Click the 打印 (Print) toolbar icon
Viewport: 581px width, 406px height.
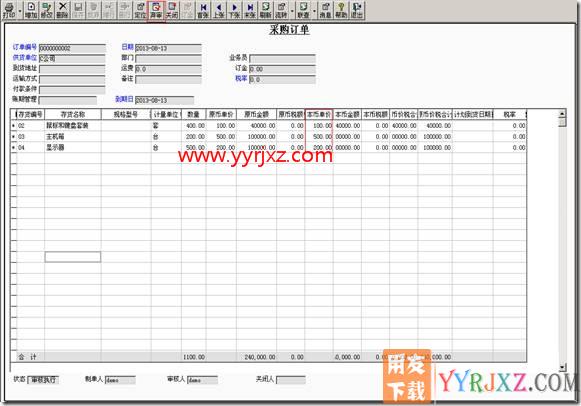click(9, 11)
